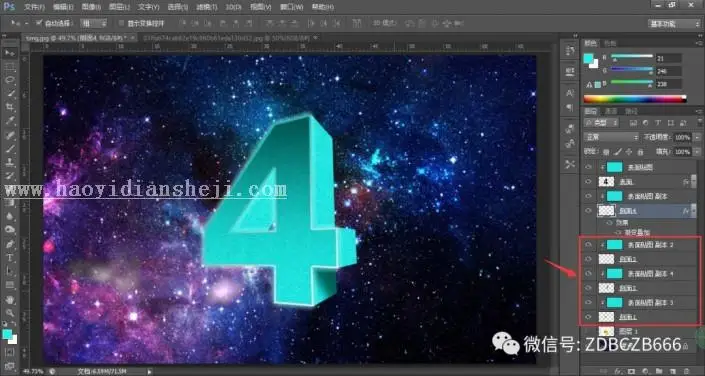Open the opacity 100% dropdown arrow
The image size is (705, 376).
pos(697,137)
